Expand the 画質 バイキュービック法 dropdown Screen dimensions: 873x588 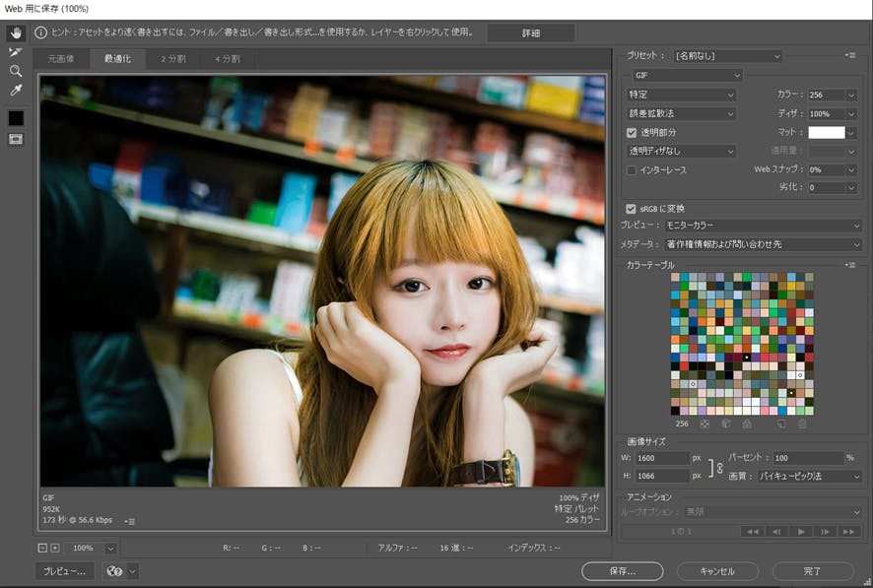point(808,476)
